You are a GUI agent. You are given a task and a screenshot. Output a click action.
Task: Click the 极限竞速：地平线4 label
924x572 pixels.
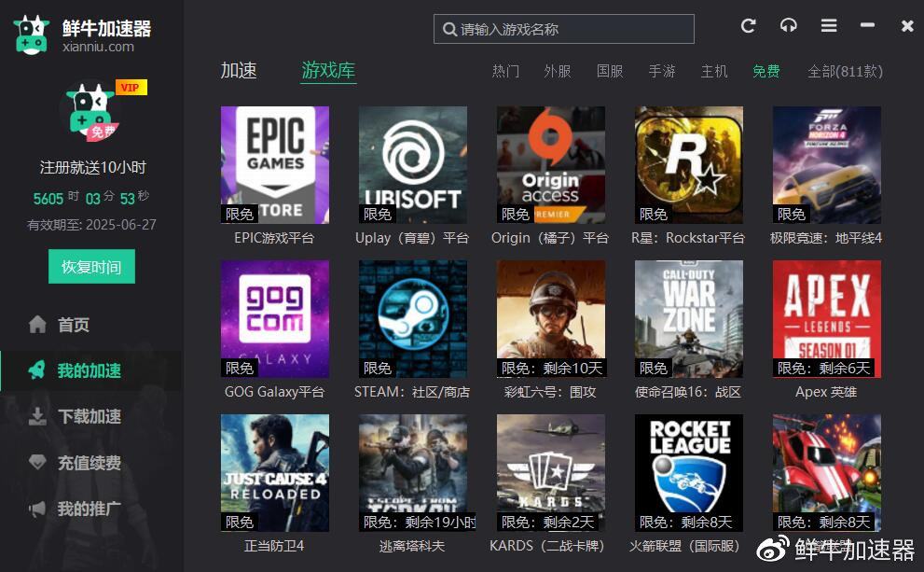click(x=826, y=238)
